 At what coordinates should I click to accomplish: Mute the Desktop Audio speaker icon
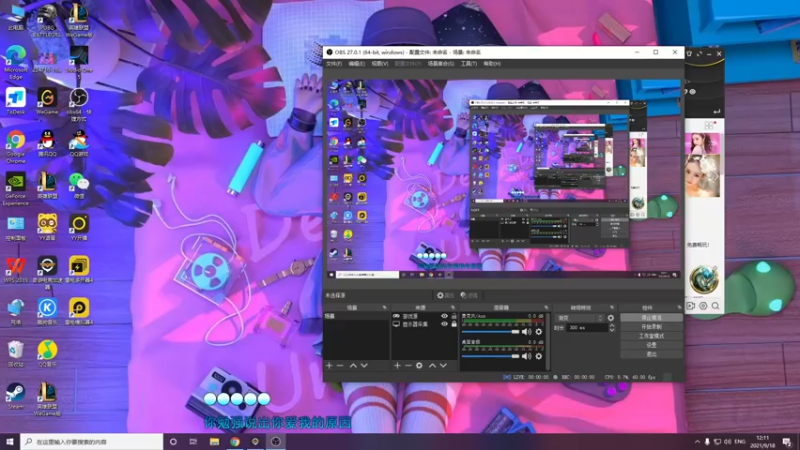527,356
